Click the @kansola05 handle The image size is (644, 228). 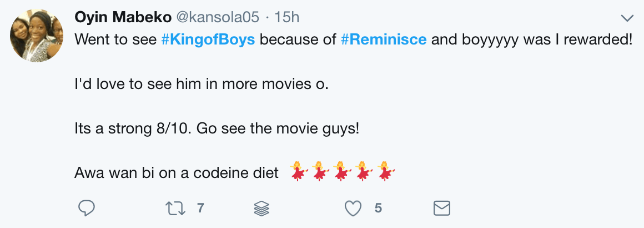coord(219,18)
